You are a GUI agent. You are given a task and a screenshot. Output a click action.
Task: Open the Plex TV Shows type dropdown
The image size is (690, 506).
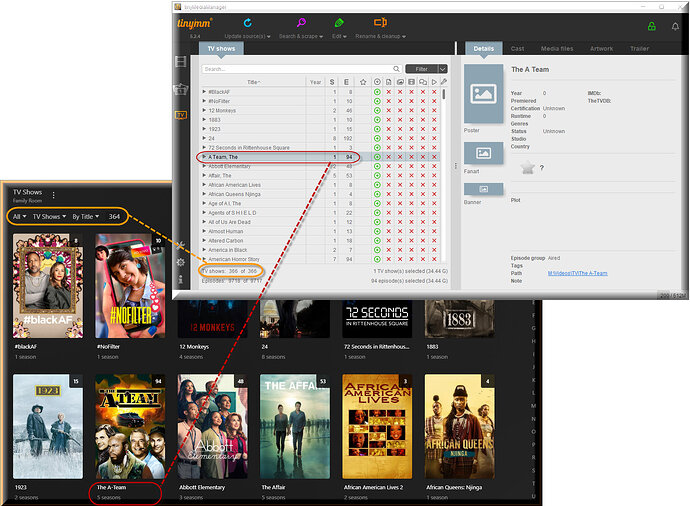click(x=49, y=216)
